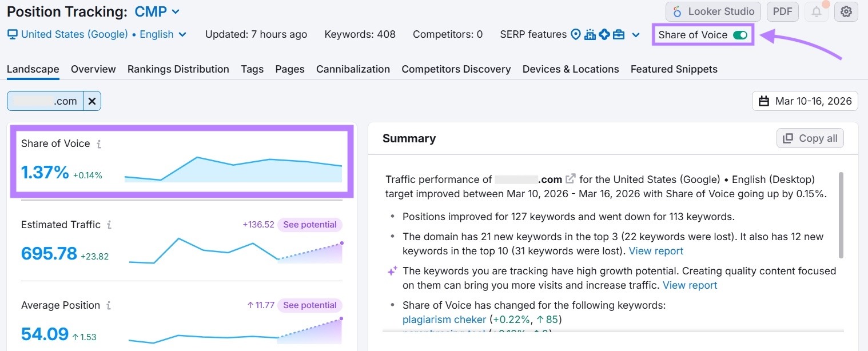
Task: Click the Estimated Traffic info icon
Action: point(108,225)
